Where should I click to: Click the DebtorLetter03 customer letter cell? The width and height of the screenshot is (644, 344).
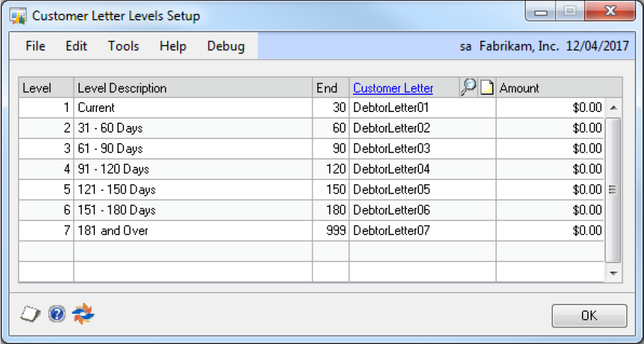click(x=422, y=148)
